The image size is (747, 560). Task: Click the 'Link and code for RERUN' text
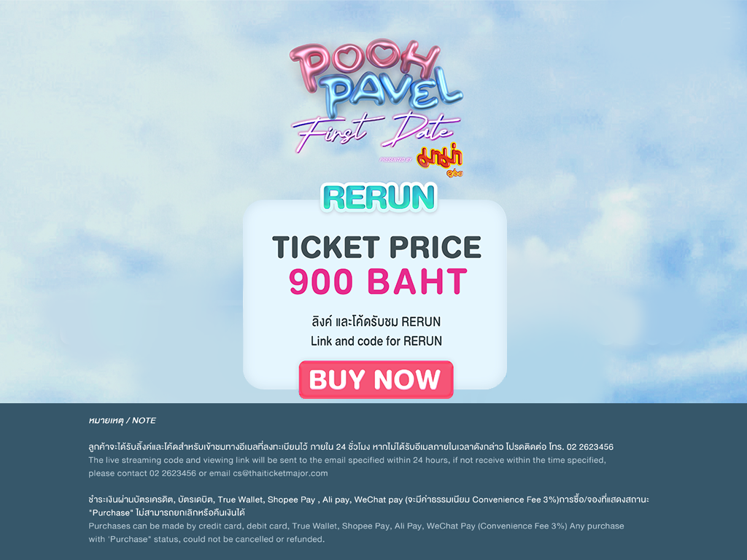click(376, 341)
